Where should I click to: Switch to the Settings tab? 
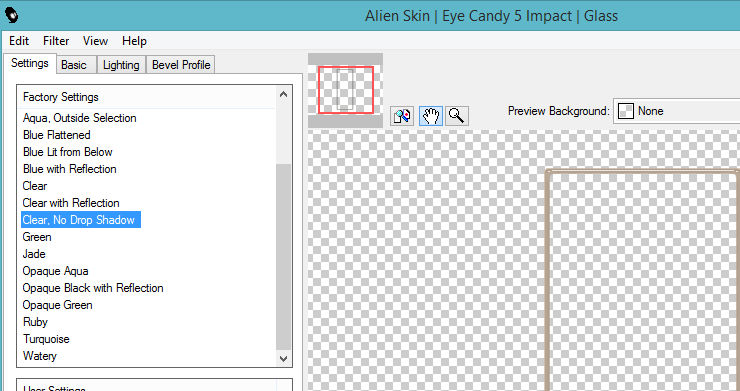30,63
